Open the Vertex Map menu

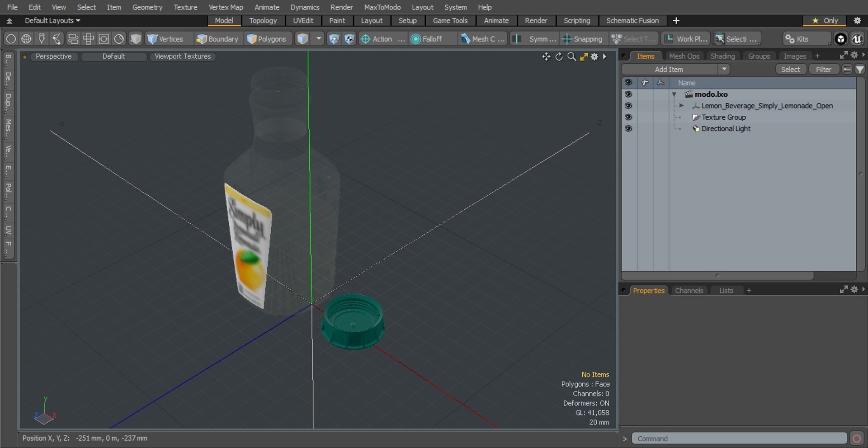(226, 7)
